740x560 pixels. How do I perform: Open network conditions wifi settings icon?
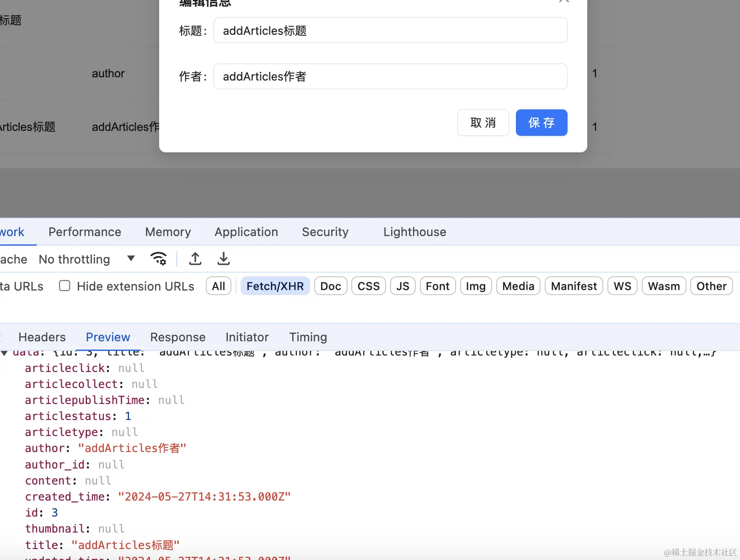[159, 259]
